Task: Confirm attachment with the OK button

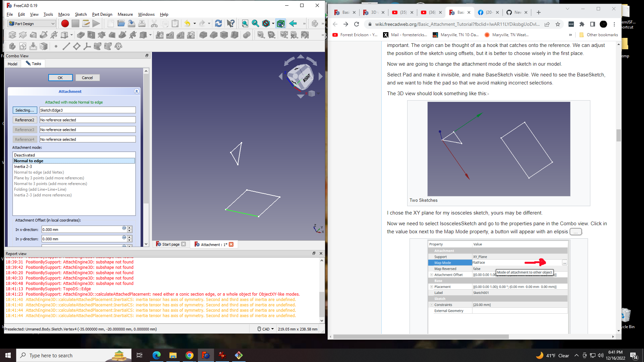Action: tap(60, 77)
